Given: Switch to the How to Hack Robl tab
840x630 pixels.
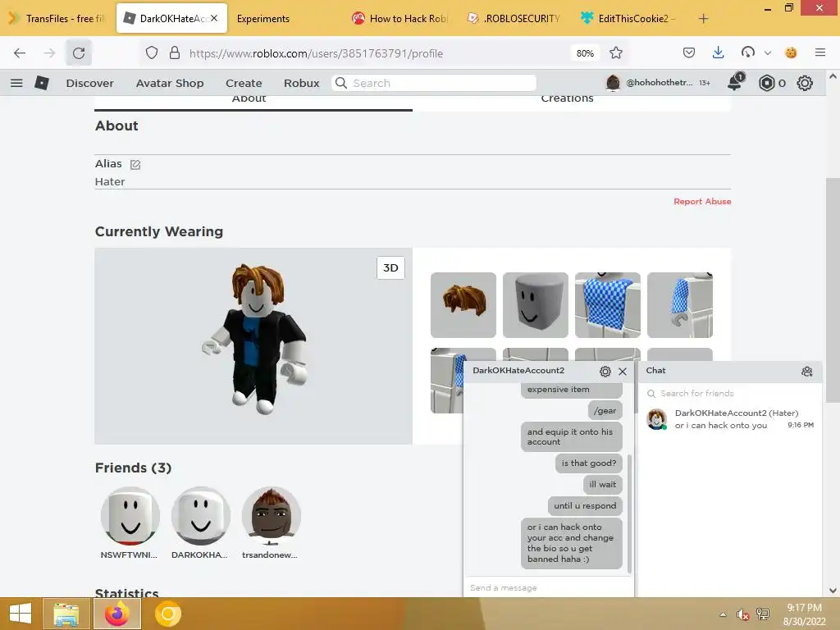Looking at the screenshot, I should [399, 19].
